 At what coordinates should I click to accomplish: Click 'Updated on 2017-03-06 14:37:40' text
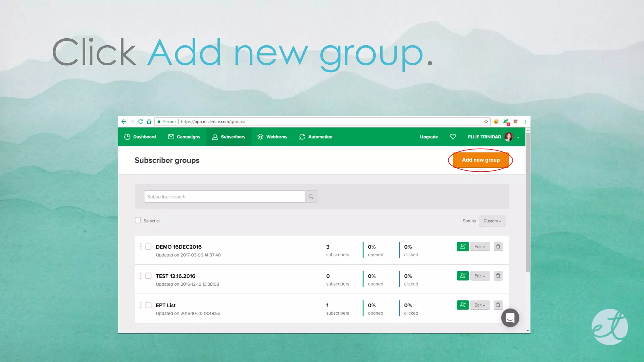(188, 255)
